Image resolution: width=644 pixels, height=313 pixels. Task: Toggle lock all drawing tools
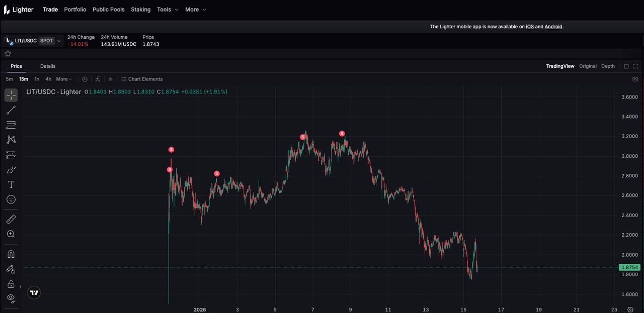(11, 284)
